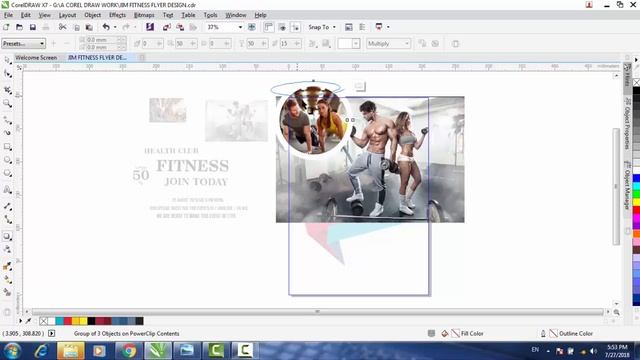
Task: Pick the red swatch in bottom palette
Action: 68,321
